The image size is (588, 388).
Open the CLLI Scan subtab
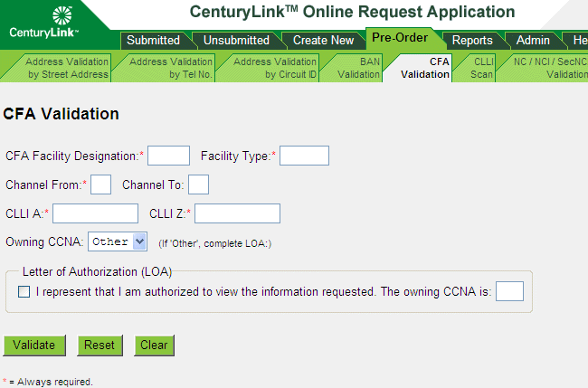483,68
